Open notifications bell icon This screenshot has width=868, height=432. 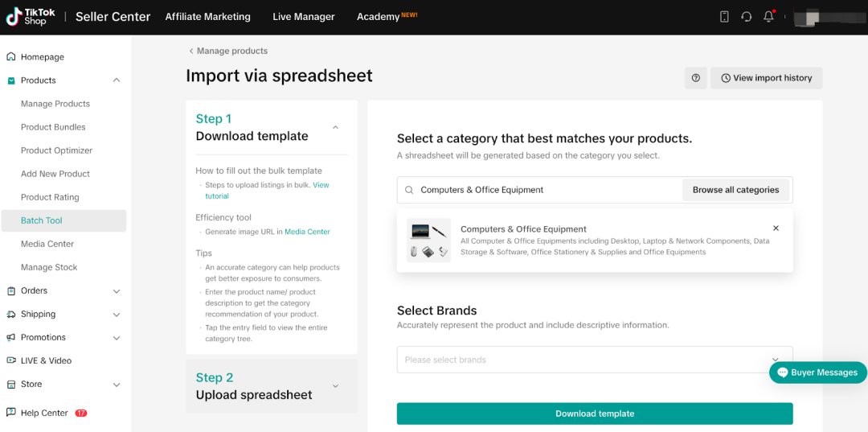769,17
